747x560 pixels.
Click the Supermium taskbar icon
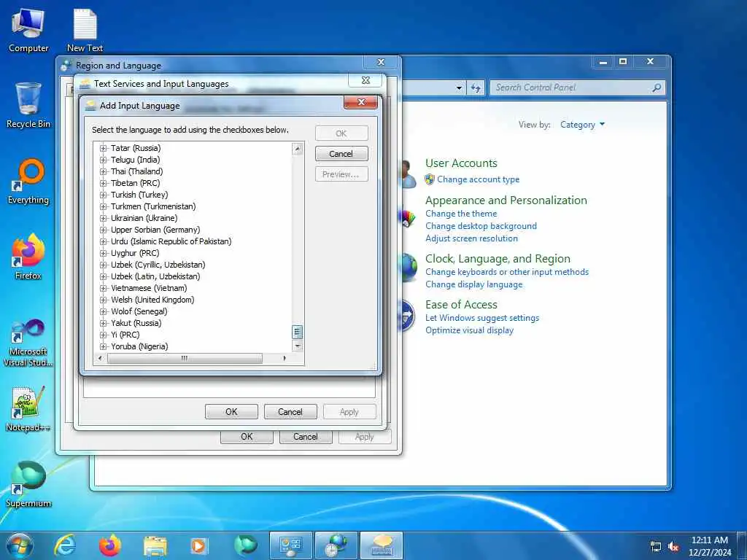(245, 545)
